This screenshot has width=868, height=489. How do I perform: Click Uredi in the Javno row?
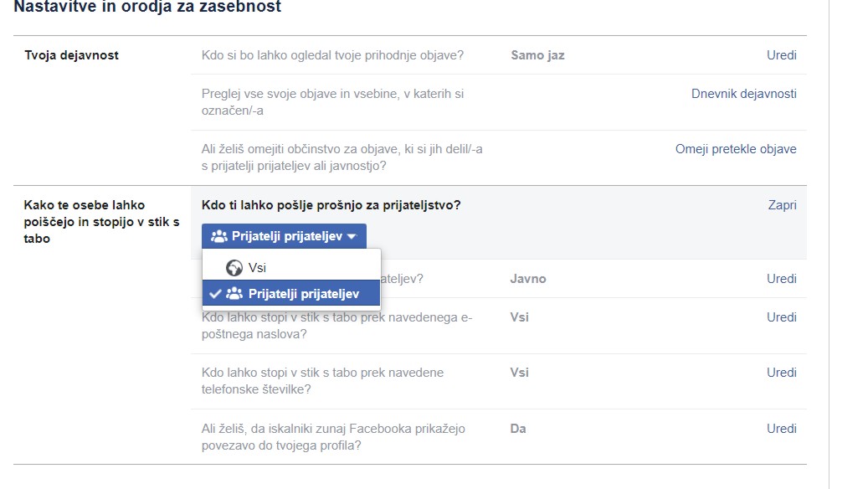(x=781, y=279)
